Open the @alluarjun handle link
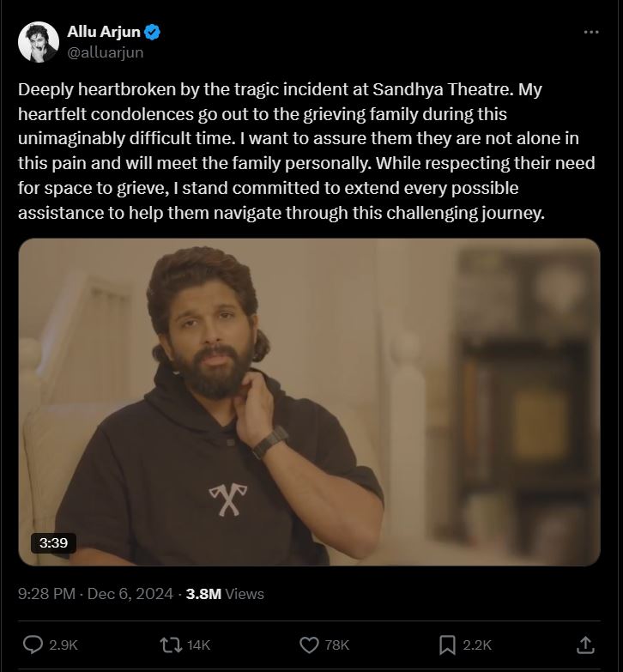The image size is (623, 672). point(105,52)
